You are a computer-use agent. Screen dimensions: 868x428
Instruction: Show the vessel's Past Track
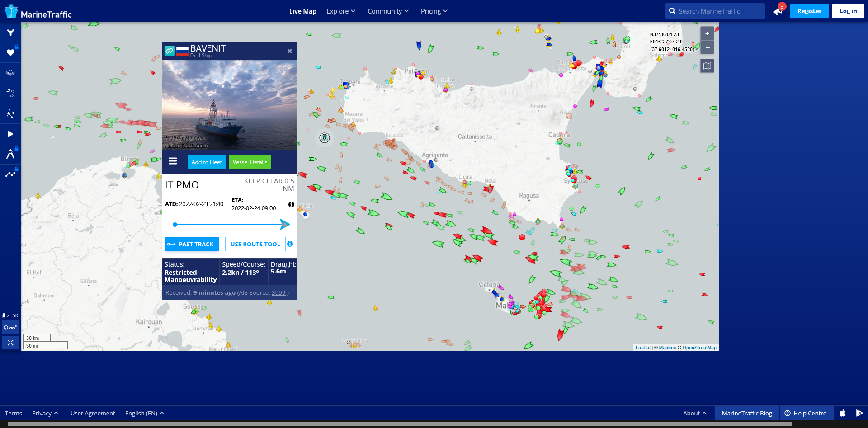pos(192,244)
